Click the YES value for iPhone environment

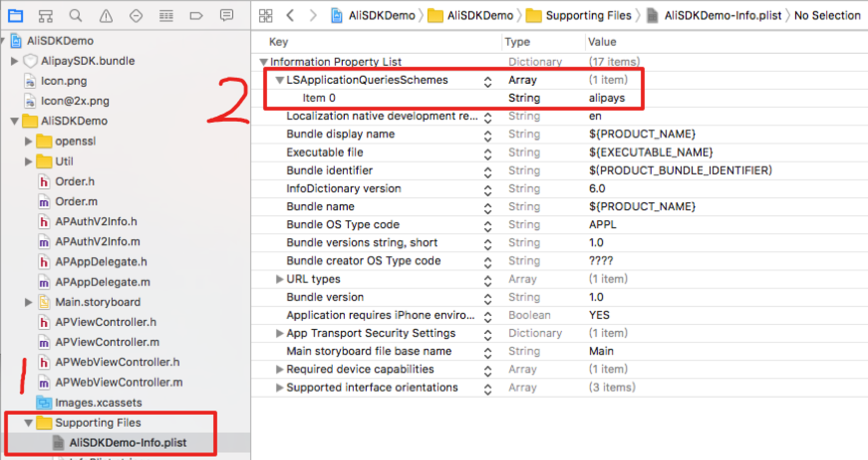[x=599, y=315]
